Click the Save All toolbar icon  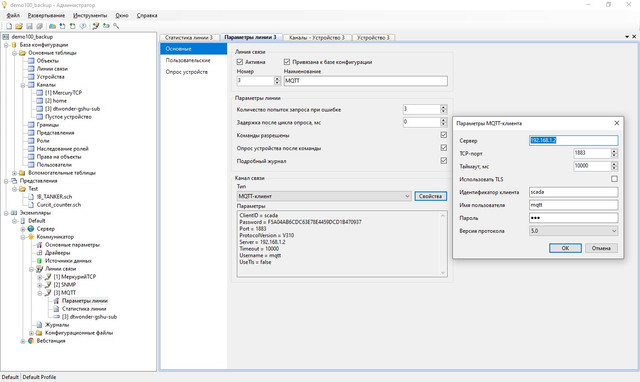click(40, 26)
